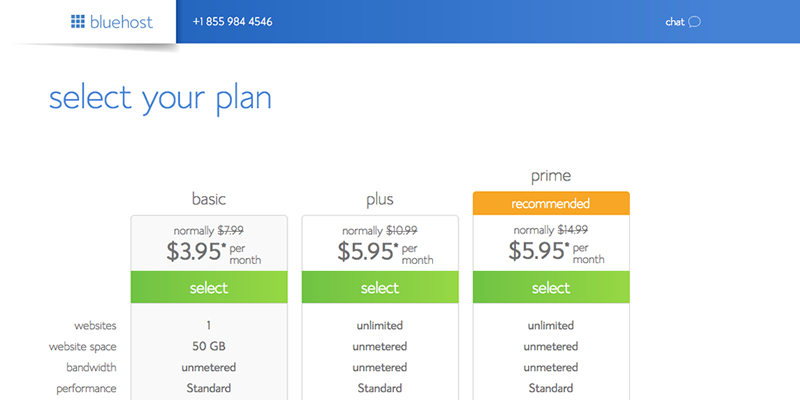Viewport: 800px width, 400px height.
Task: Click the website space row label
Action: [83, 347]
